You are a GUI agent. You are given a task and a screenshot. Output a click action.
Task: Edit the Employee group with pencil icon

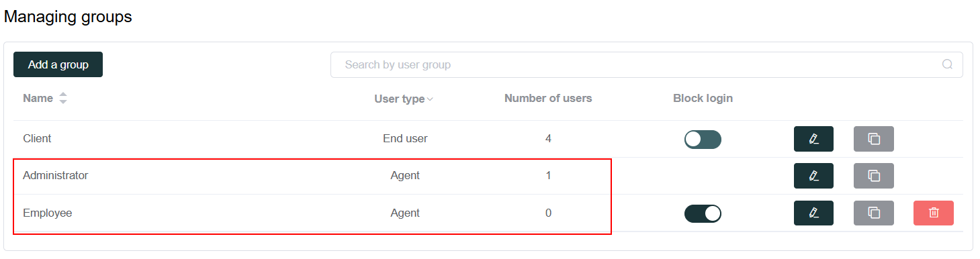click(x=813, y=213)
